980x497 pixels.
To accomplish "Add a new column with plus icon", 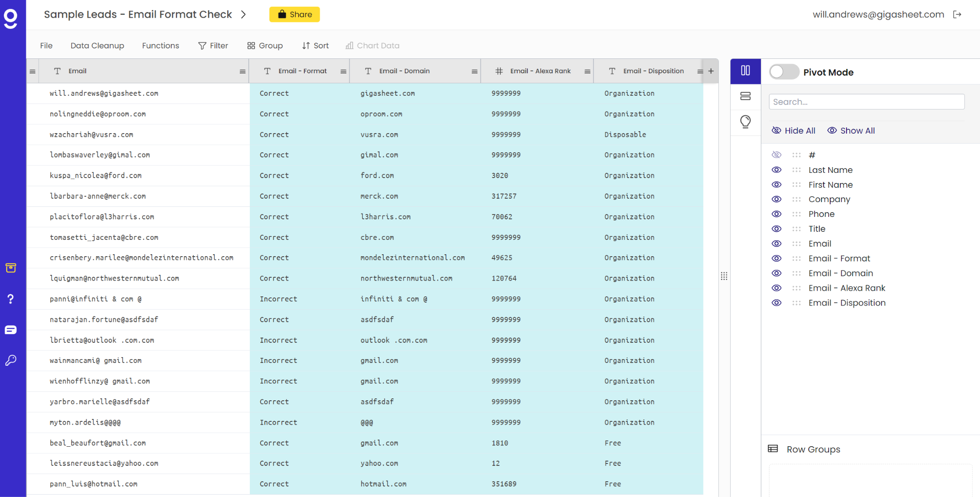I will pyautogui.click(x=711, y=71).
